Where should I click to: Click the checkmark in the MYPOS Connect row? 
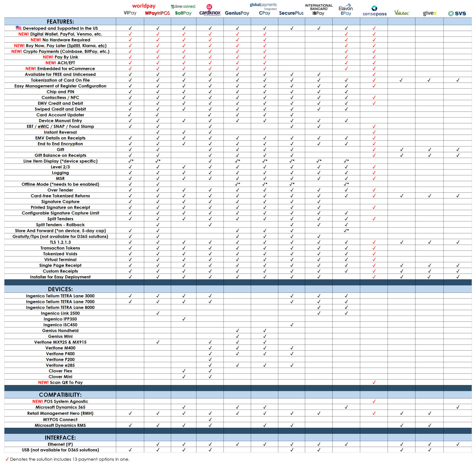click(210, 419)
